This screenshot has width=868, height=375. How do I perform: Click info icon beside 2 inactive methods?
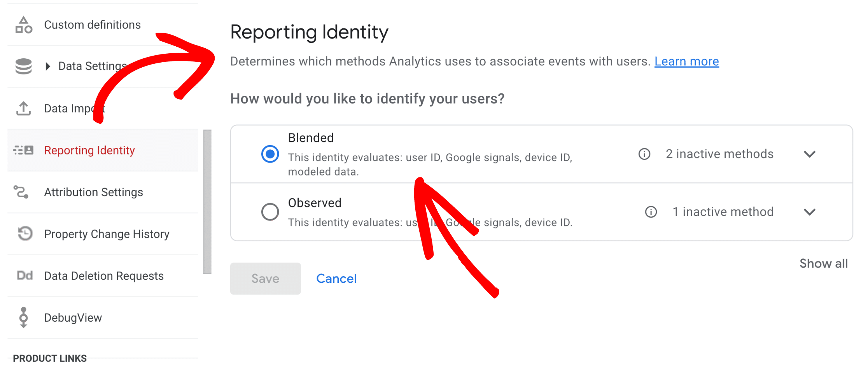[644, 154]
